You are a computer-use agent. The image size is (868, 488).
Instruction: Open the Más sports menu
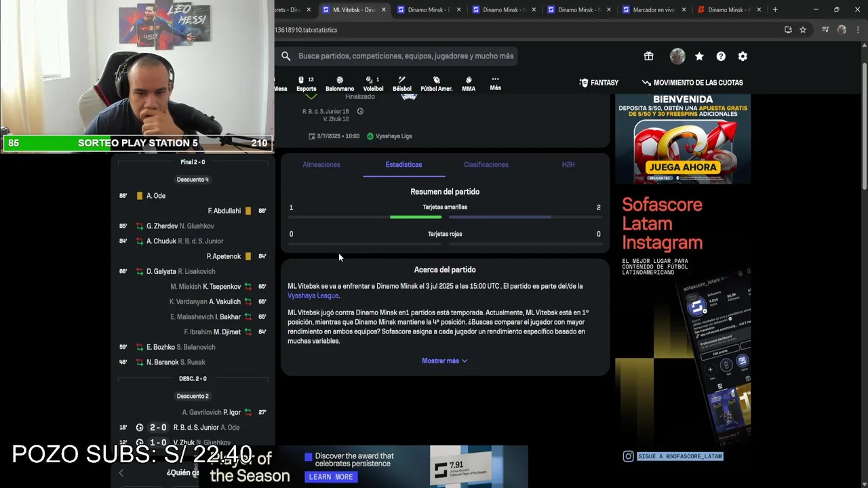[x=495, y=83]
